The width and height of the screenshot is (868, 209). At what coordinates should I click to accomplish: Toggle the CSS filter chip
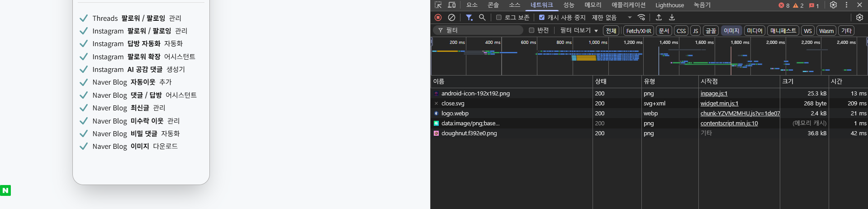tap(681, 31)
